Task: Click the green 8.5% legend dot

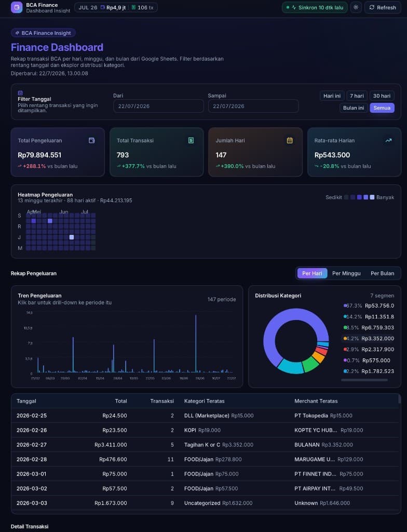Action: click(x=345, y=327)
